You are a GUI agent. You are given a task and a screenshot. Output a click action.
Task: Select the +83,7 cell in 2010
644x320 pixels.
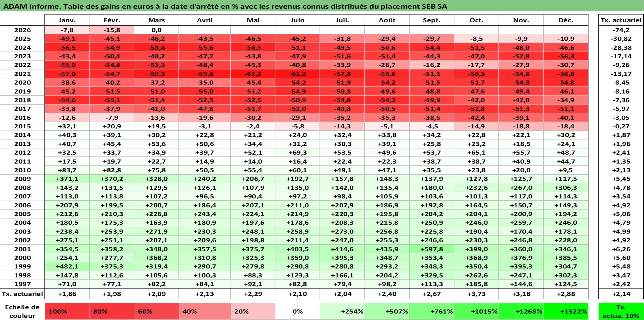67,170
